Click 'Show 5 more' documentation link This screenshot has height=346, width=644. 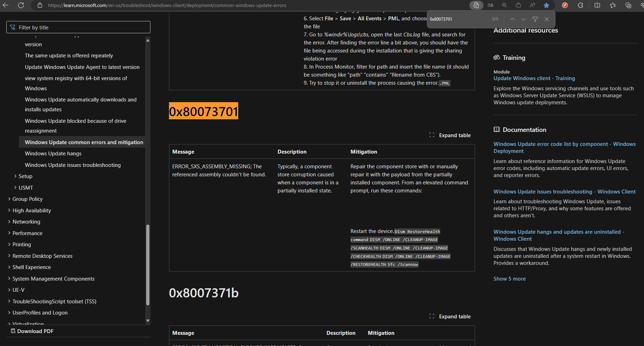(x=509, y=279)
